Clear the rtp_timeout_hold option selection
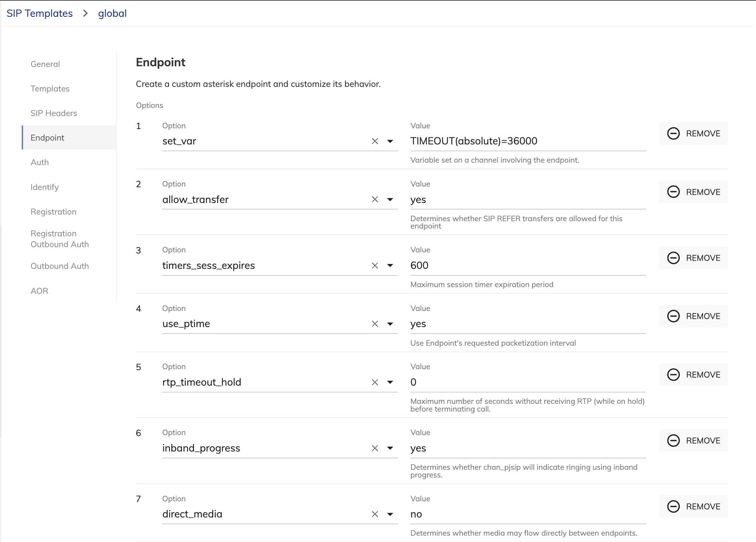 pyautogui.click(x=375, y=382)
